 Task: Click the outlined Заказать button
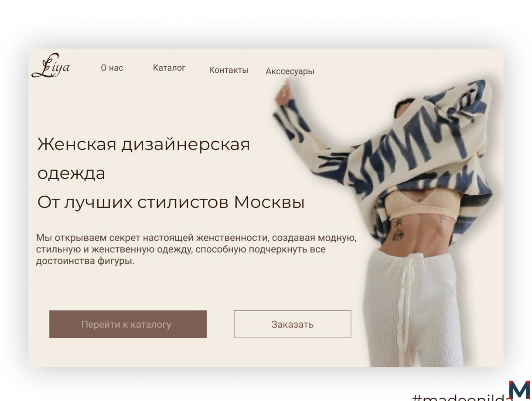pos(292,324)
